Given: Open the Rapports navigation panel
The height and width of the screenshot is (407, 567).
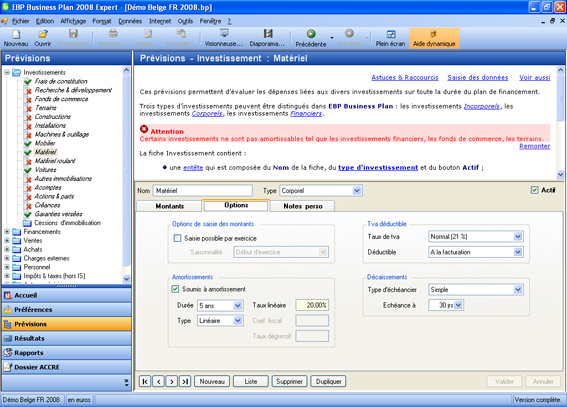Looking at the screenshot, I should [67, 353].
